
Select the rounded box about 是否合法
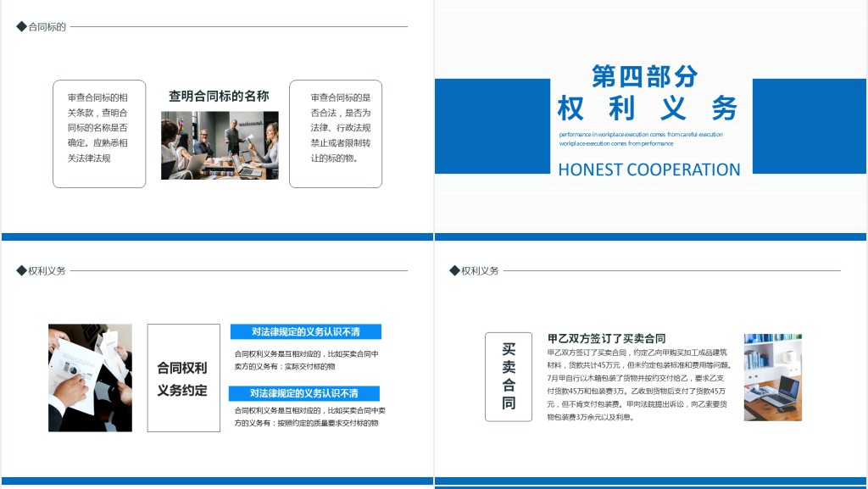(x=336, y=133)
